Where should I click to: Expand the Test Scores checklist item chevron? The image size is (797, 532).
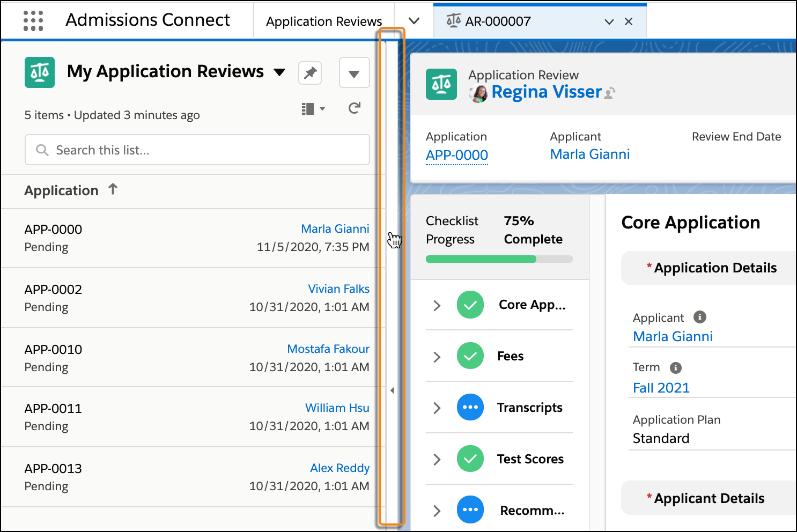click(x=437, y=460)
